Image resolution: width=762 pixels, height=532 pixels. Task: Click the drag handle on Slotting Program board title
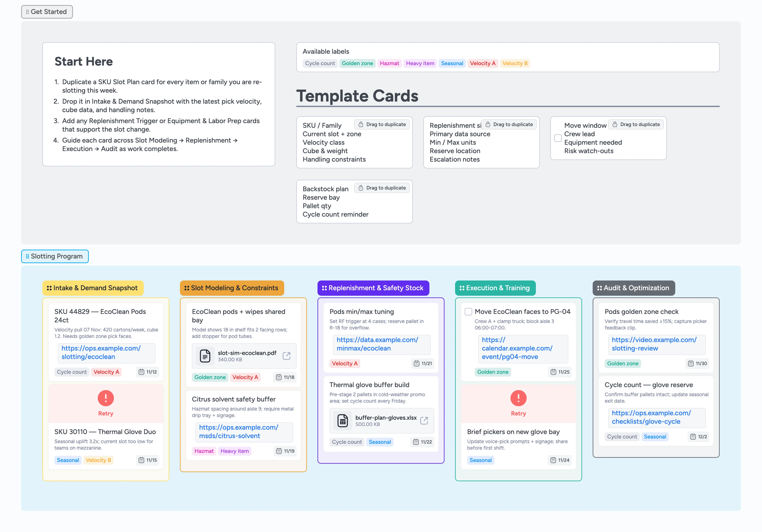(x=28, y=256)
